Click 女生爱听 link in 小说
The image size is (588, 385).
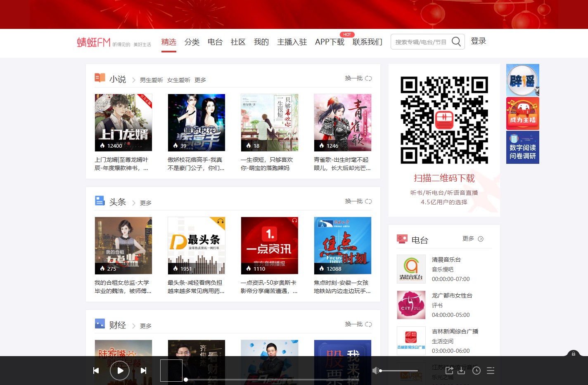point(179,80)
